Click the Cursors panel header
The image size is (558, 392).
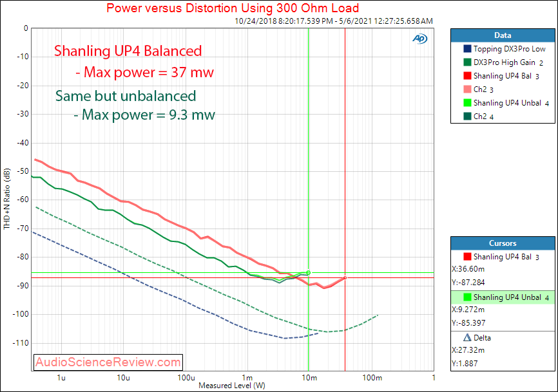(503, 243)
